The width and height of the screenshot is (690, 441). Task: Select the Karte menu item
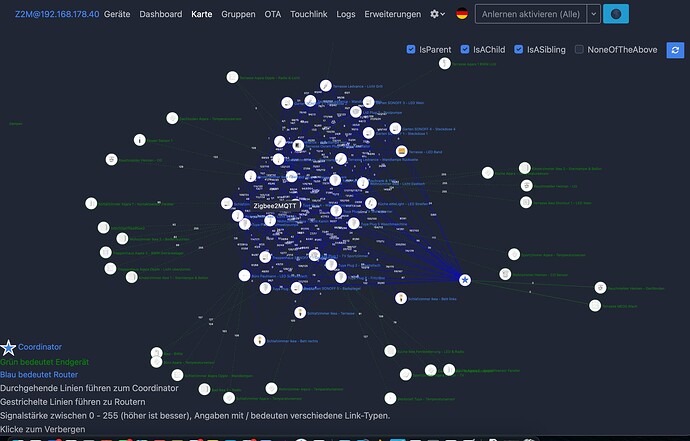pos(202,14)
